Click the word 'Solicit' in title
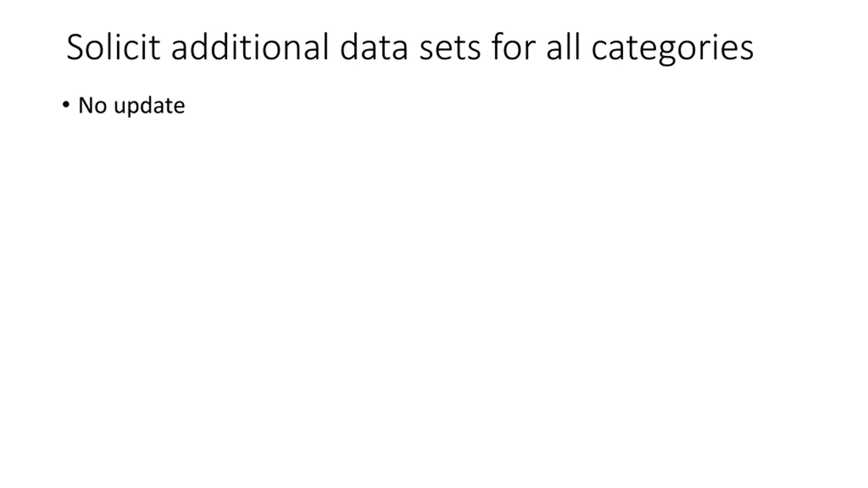Screen dimensions: 868x488 [113, 47]
